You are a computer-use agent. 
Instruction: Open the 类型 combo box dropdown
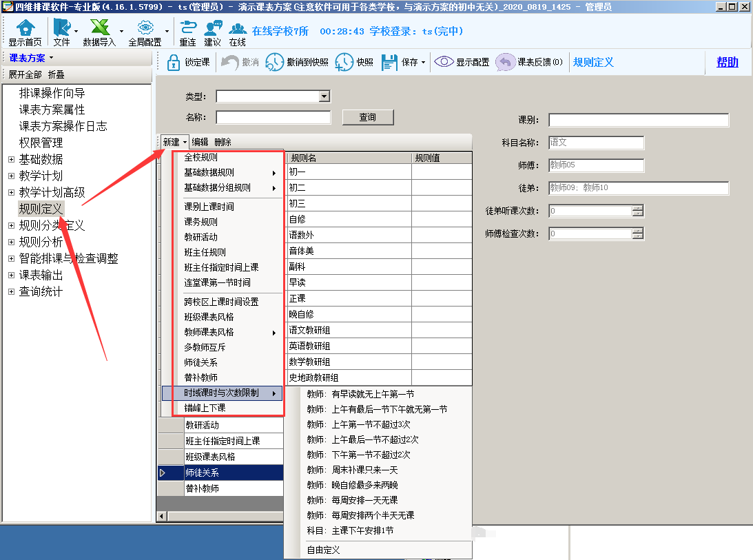(x=324, y=96)
